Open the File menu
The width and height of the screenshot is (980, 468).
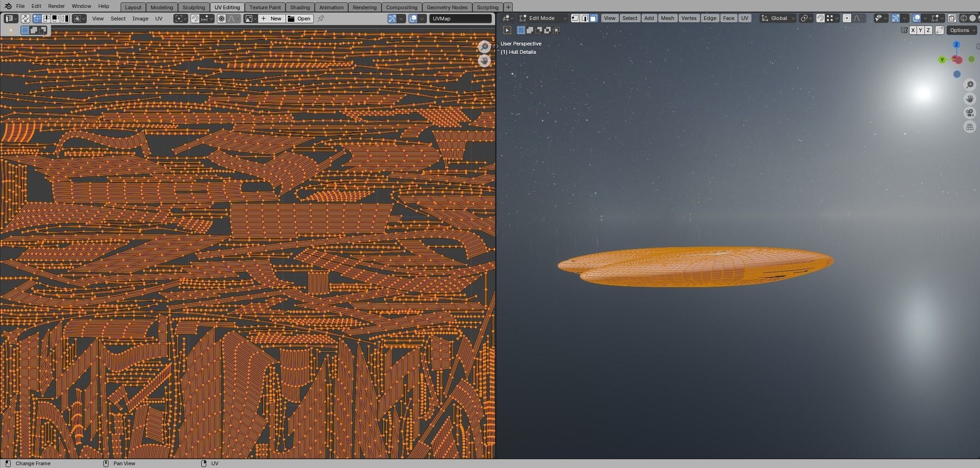click(20, 6)
